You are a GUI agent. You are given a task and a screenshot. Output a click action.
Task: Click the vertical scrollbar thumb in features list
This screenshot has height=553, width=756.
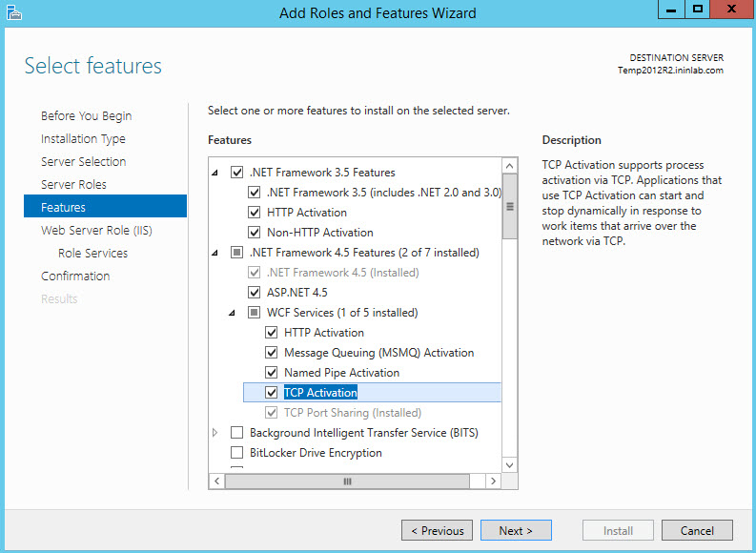click(510, 206)
